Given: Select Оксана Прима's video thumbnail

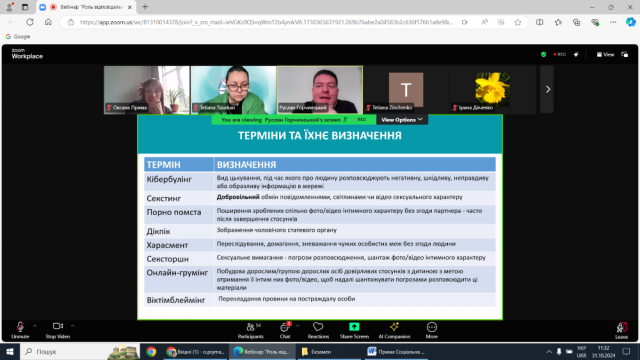Looking at the screenshot, I should (147, 89).
